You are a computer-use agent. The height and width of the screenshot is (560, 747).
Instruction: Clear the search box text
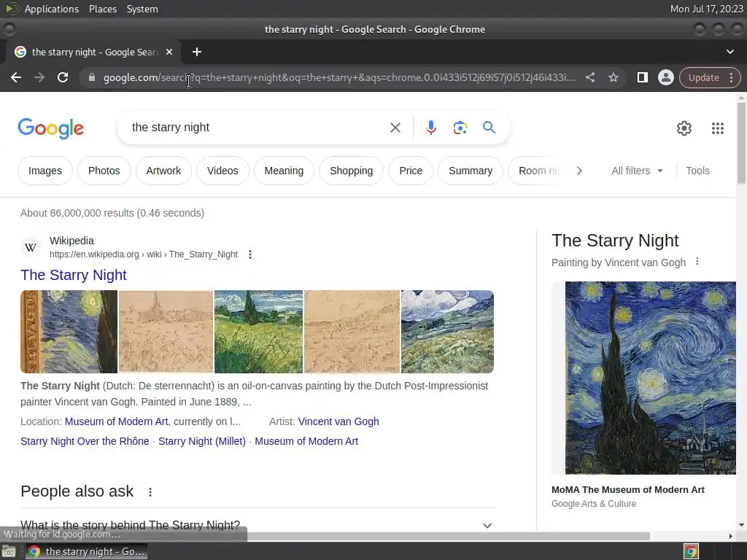[x=395, y=128]
